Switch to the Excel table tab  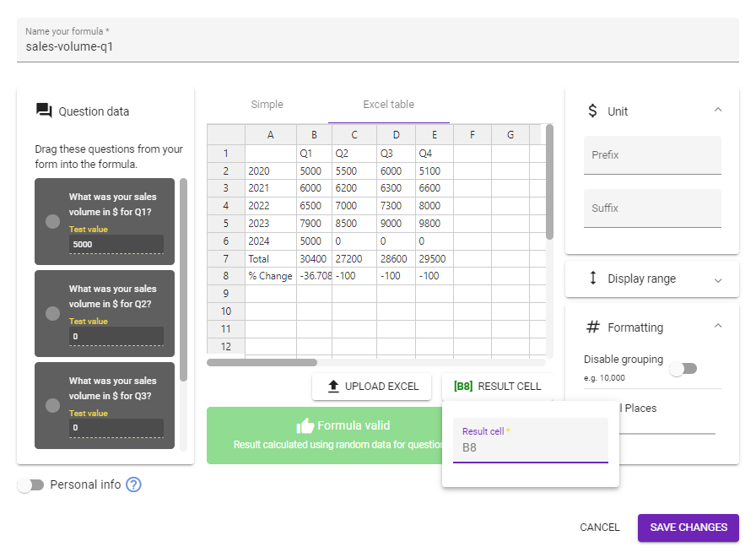tap(389, 104)
